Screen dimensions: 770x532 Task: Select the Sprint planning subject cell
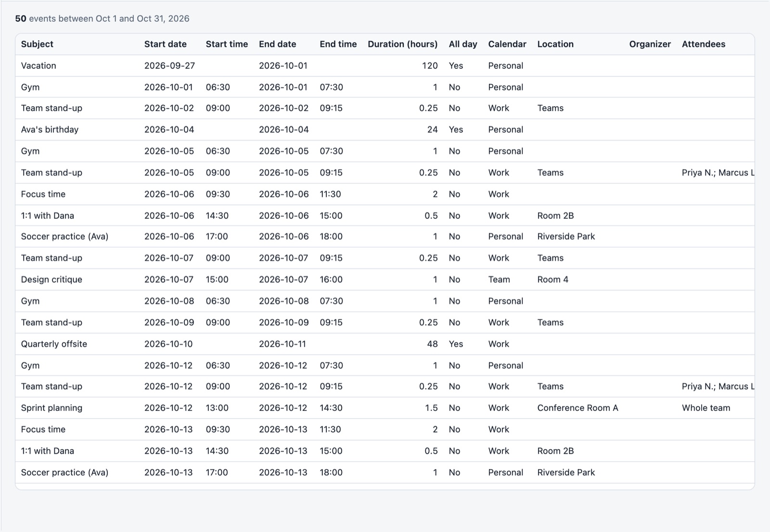[x=51, y=408]
